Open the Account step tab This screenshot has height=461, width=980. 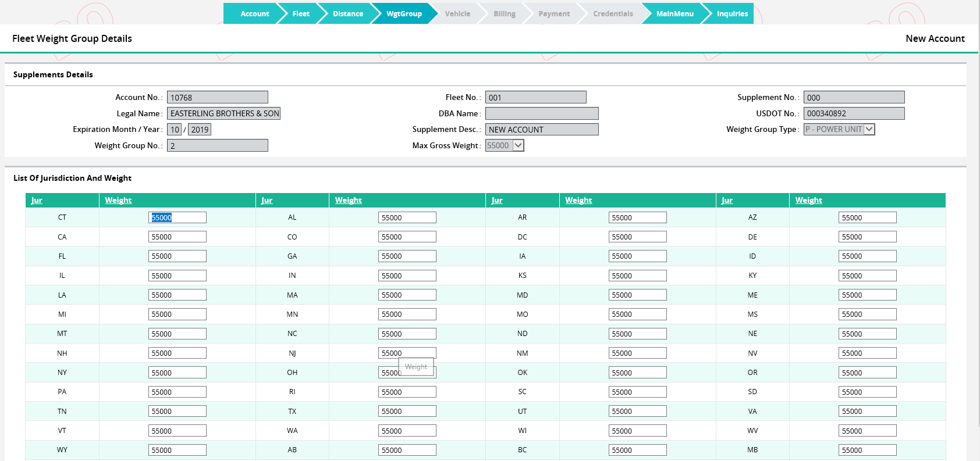click(254, 13)
